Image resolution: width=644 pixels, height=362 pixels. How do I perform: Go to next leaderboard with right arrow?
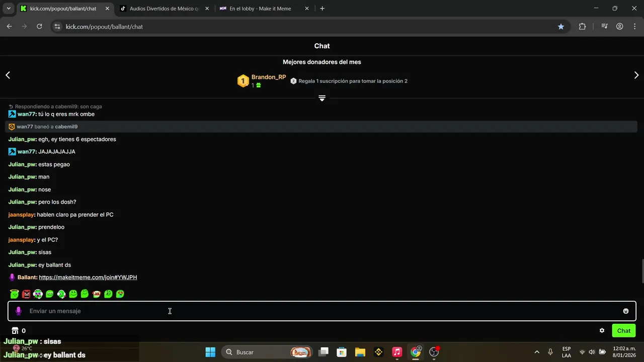click(636, 75)
